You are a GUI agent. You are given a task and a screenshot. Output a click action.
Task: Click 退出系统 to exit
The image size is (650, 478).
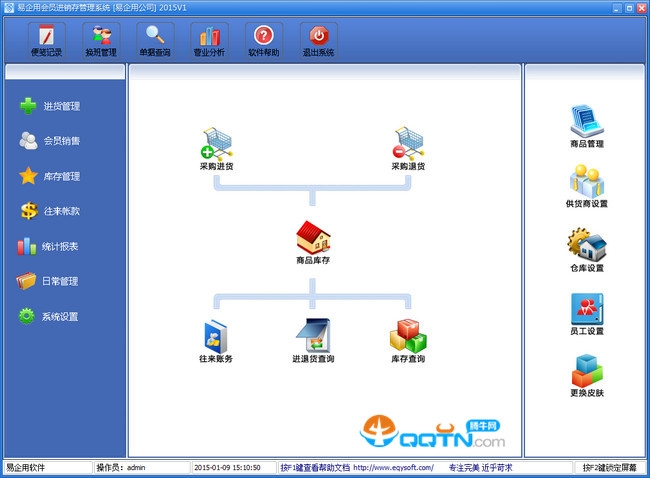318,40
